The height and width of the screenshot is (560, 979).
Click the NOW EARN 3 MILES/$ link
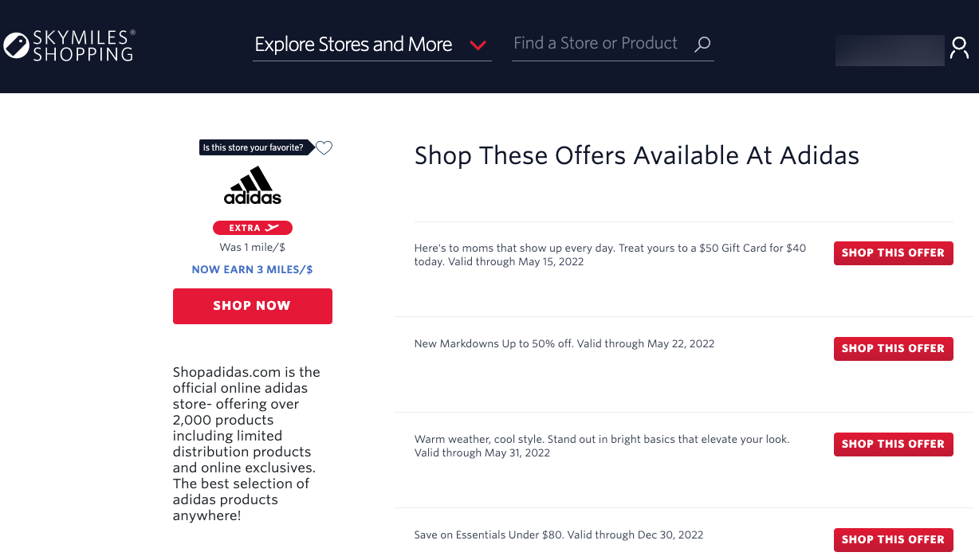pyautogui.click(x=253, y=270)
